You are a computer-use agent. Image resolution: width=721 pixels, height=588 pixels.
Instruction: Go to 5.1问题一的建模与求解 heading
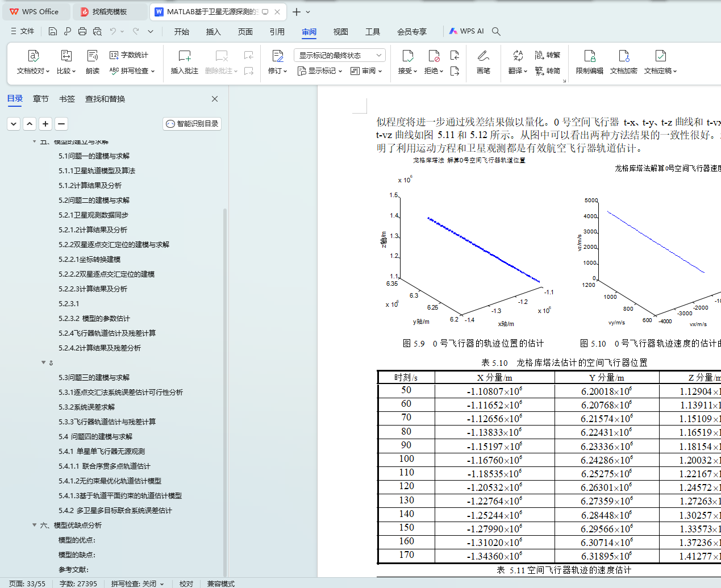[94, 156]
